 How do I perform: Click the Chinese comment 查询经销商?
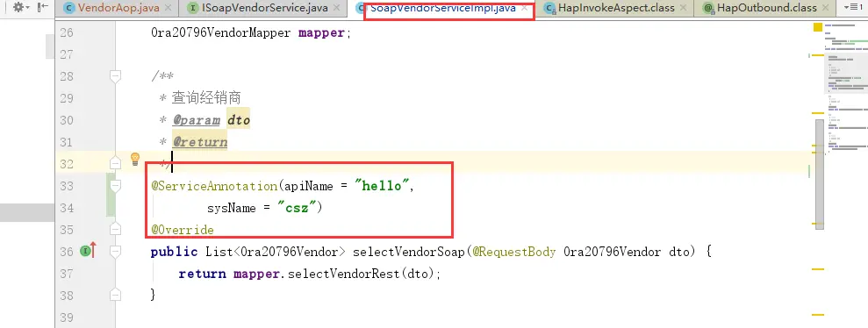coord(206,98)
